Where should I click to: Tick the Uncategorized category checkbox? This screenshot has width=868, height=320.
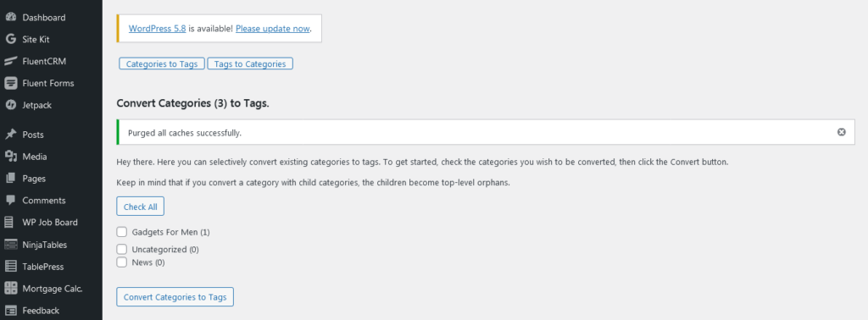tap(122, 249)
